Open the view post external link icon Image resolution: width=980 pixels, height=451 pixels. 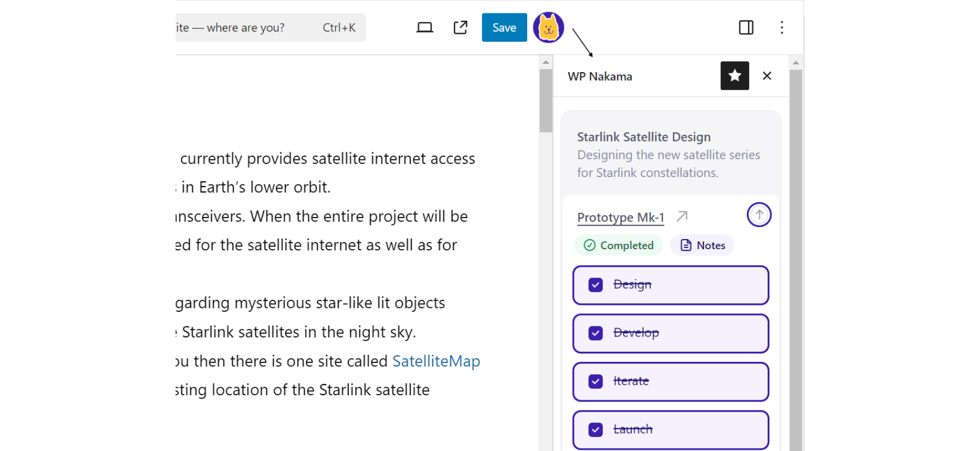pyautogui.click(x=460, y=28)
